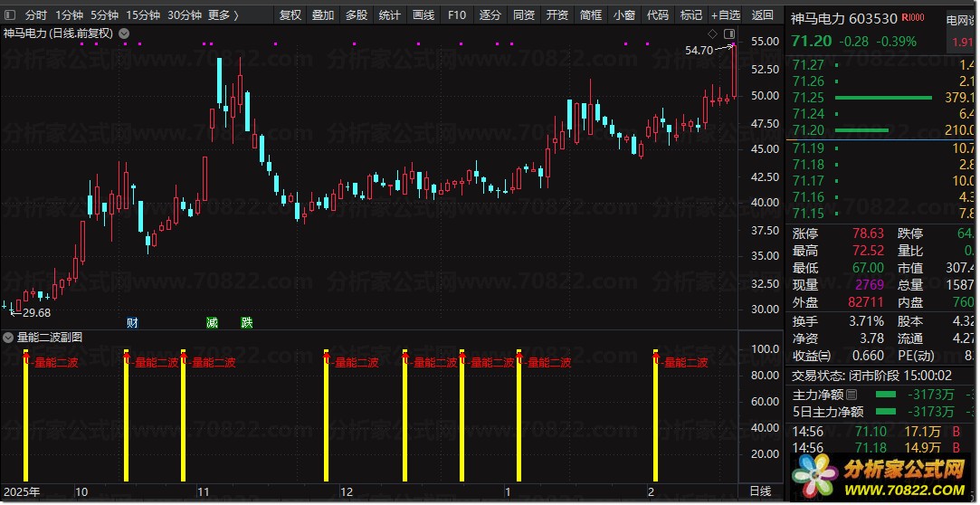
Task: Open F10 company information
Action: 457,15
